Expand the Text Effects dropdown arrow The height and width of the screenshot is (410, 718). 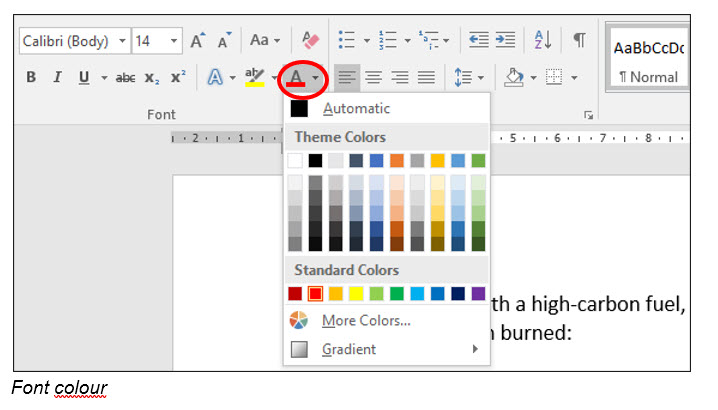pyautogui.click(x=233, y=78)
